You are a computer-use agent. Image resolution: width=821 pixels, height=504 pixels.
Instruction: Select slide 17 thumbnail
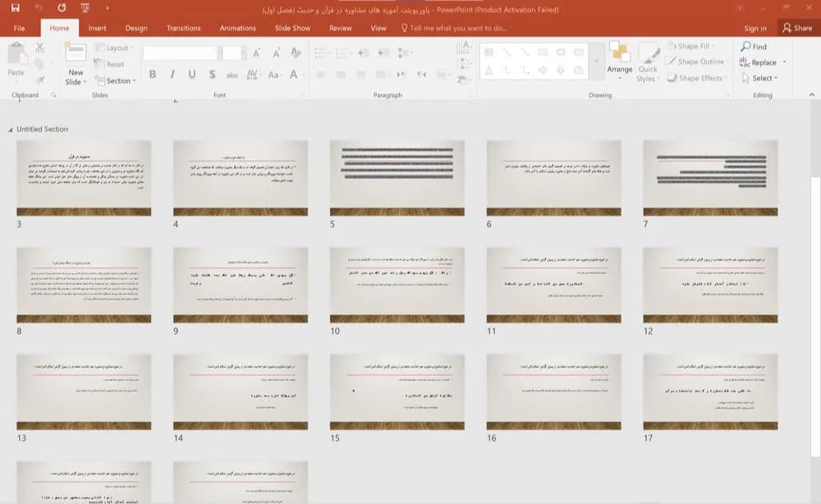[710, 392]
